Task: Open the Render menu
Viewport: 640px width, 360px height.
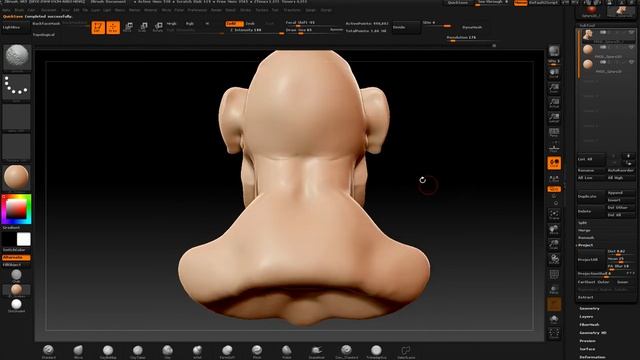Action: pos(216,10)
